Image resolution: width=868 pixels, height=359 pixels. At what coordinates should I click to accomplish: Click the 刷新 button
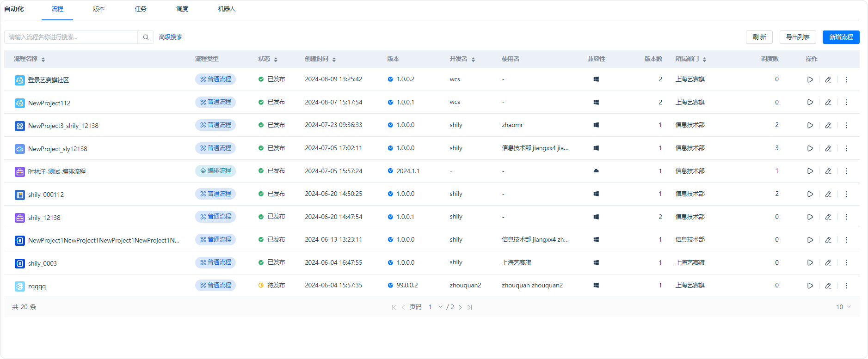759,37
